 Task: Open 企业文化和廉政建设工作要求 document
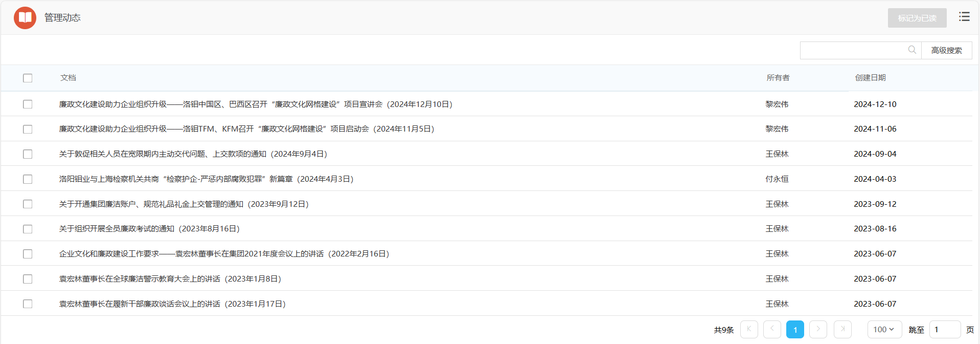pos(224,254)
